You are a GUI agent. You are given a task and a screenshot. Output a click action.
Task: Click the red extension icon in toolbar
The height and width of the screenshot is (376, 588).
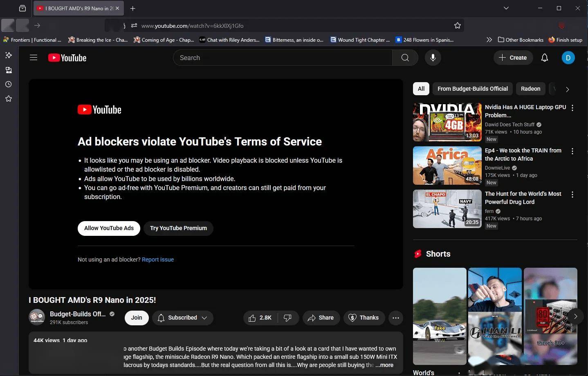coord(561,26)
